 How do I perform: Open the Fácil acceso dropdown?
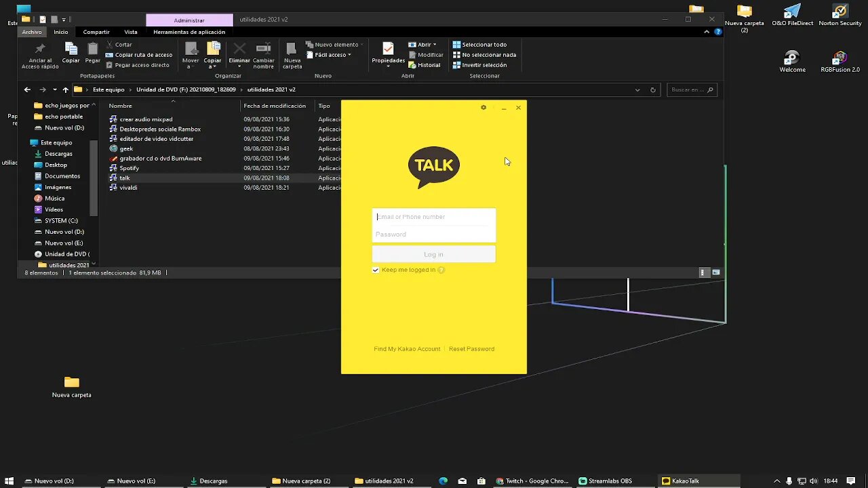point(330,55)
